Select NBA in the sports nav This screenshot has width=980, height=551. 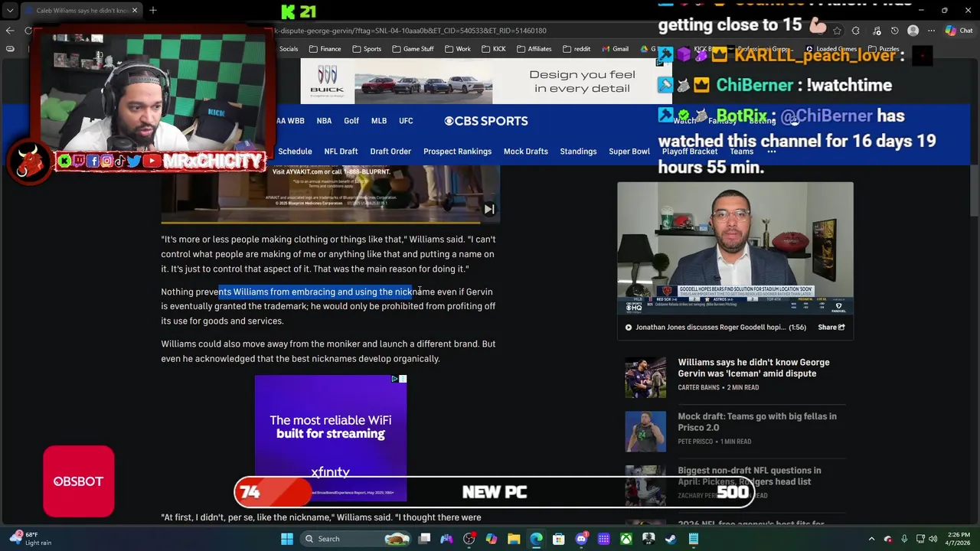click(x=324, y=121)
